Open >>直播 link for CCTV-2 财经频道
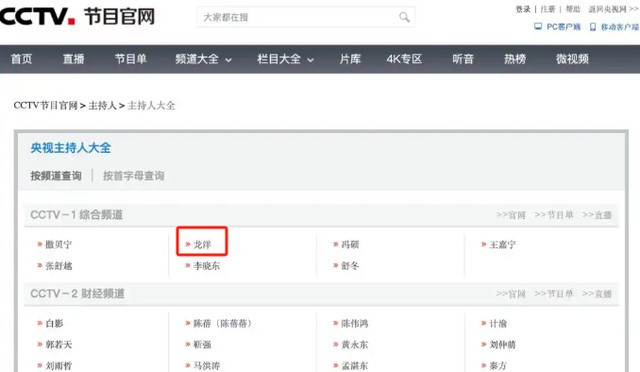This screenshot has width=640, height=372. (x=597, y=294)
